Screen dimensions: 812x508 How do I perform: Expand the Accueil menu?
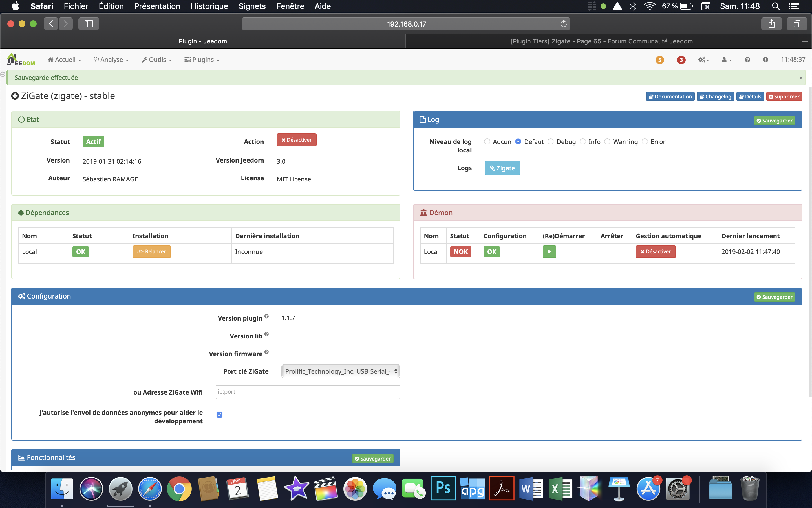pos(64,60)
